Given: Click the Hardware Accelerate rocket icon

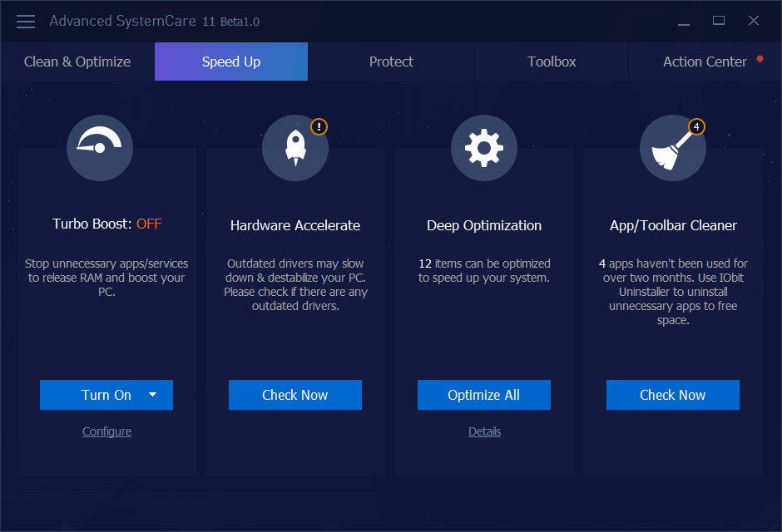Looking at the screenshot, I should 295,148.
